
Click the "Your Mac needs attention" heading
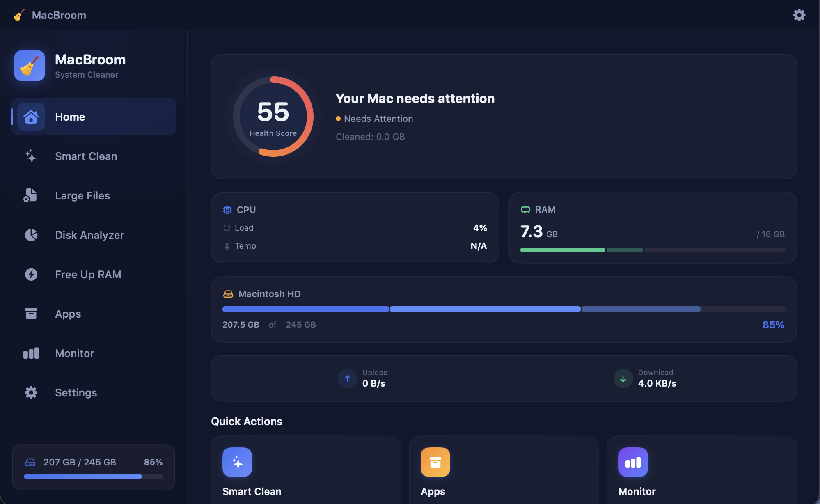(415, 99)
